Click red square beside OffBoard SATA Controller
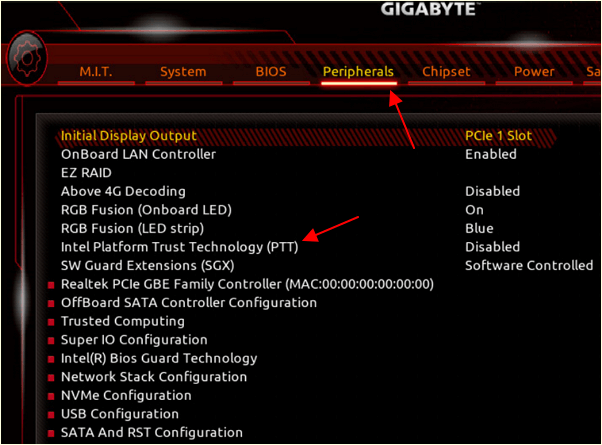The width and height of the screenshot is (602, 445). (51, 304)
